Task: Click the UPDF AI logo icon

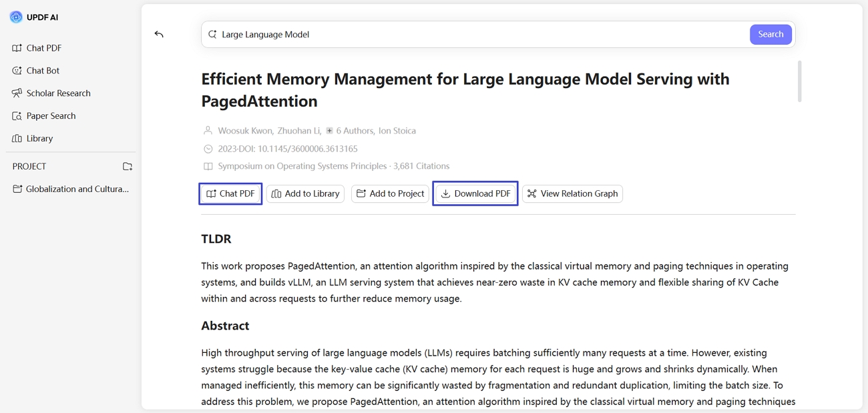Action: pyautogui.click(x=15, y=16)
